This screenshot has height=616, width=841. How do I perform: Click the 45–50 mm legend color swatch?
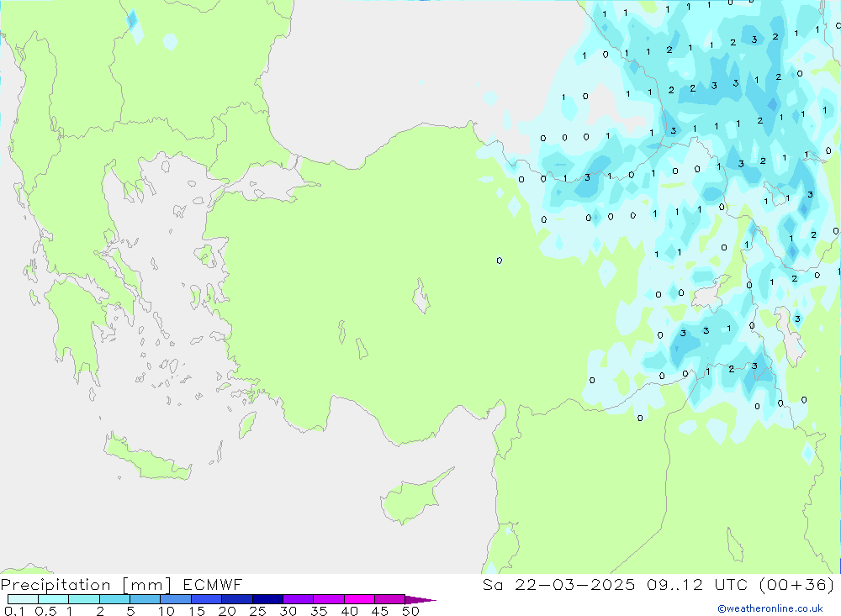[390, 599]
